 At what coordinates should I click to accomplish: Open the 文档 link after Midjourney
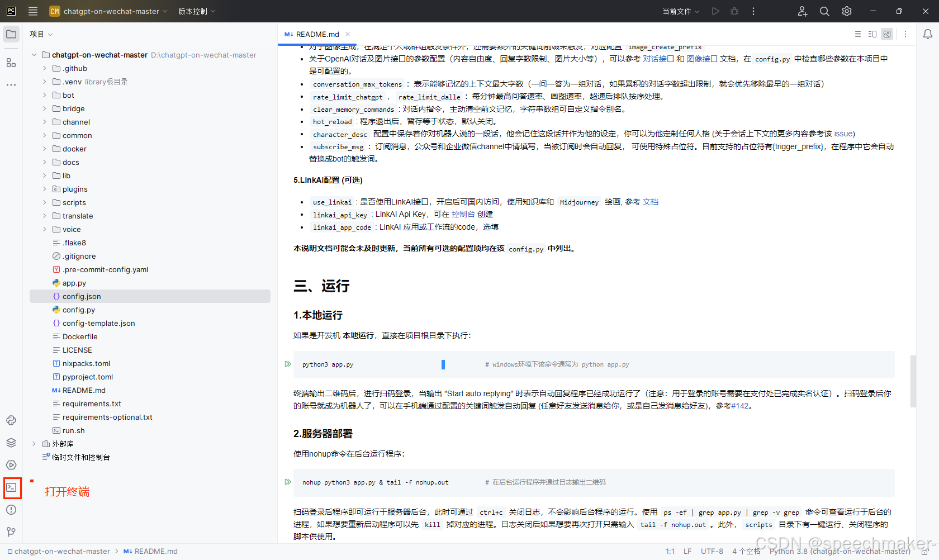coord(650,202)
